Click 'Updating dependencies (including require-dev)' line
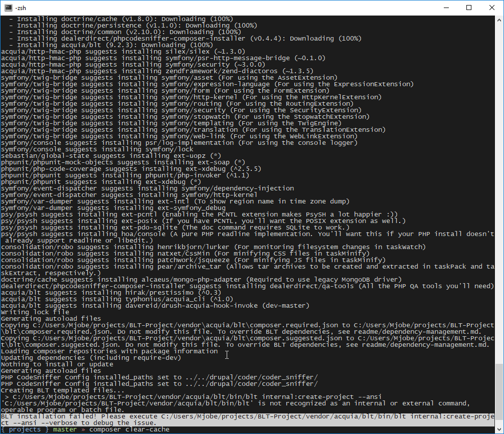This screenshot has width=504, height=434. [91, 358]
